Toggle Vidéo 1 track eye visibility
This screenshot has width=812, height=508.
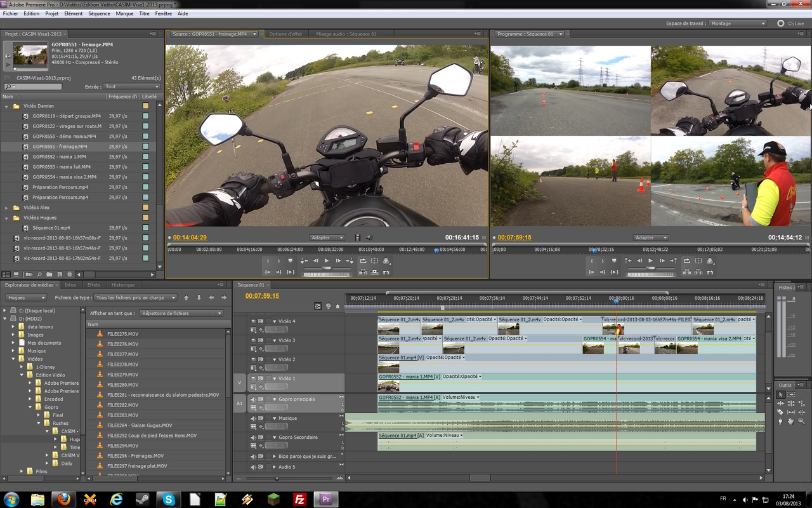(253, 378)
